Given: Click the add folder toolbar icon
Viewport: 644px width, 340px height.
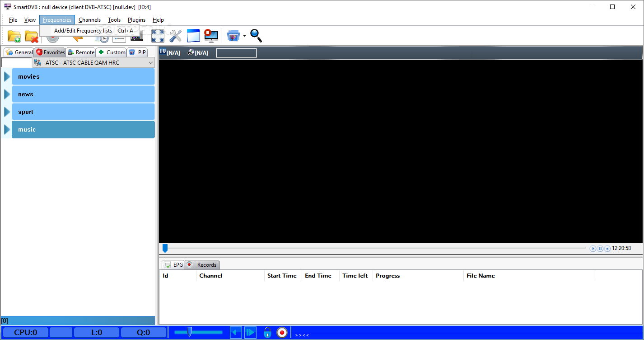Looking at the screenshot, I should point(14,36).
